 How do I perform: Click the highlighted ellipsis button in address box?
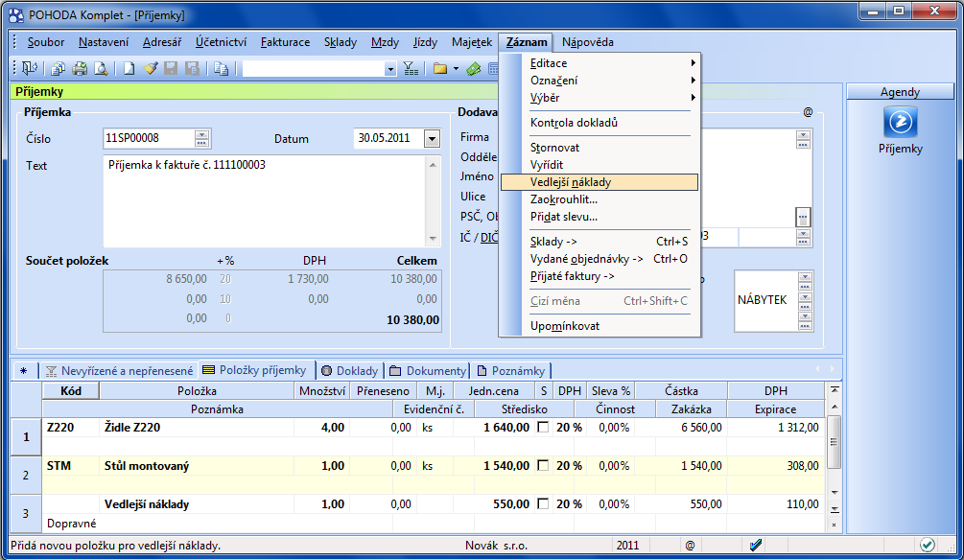coord(803,217)
